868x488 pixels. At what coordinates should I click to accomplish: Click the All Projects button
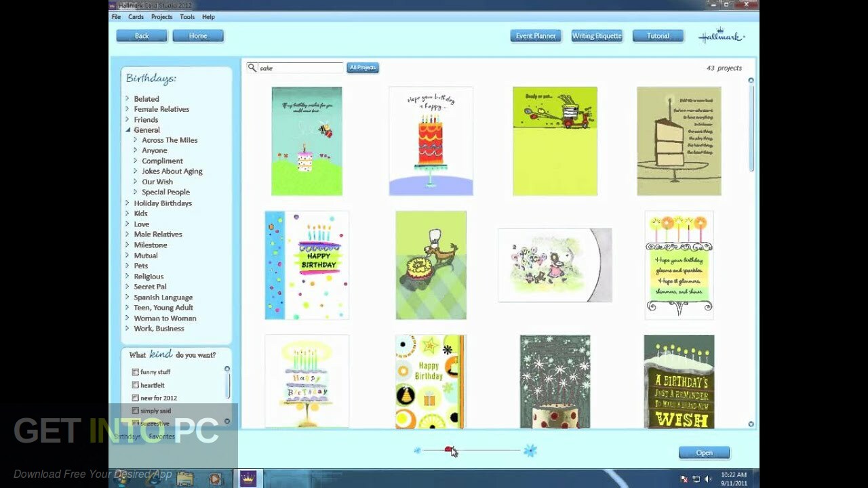pyautogui.click(x=363, y=68)
